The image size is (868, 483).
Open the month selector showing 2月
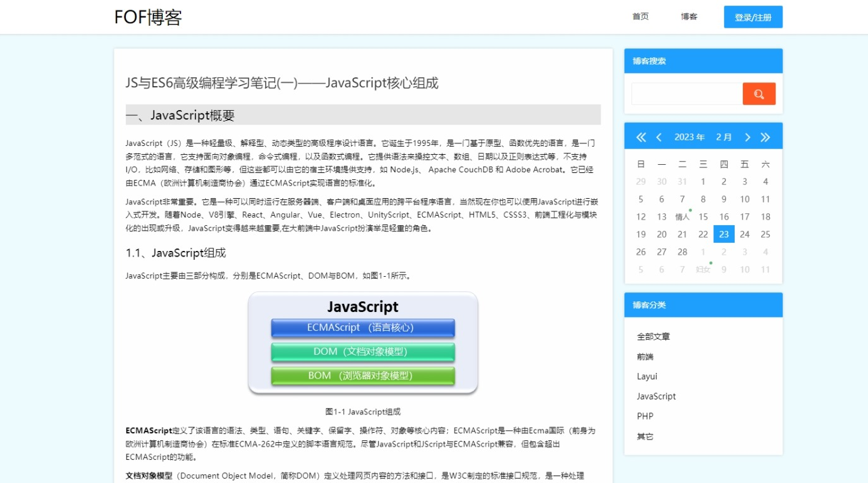coord(724,137)
